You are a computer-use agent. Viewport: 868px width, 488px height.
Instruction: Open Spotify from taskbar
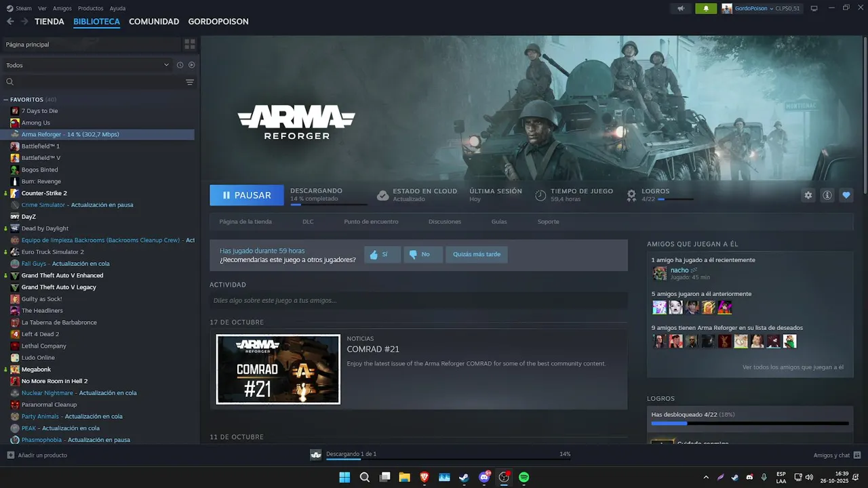(x=524, y=477)
